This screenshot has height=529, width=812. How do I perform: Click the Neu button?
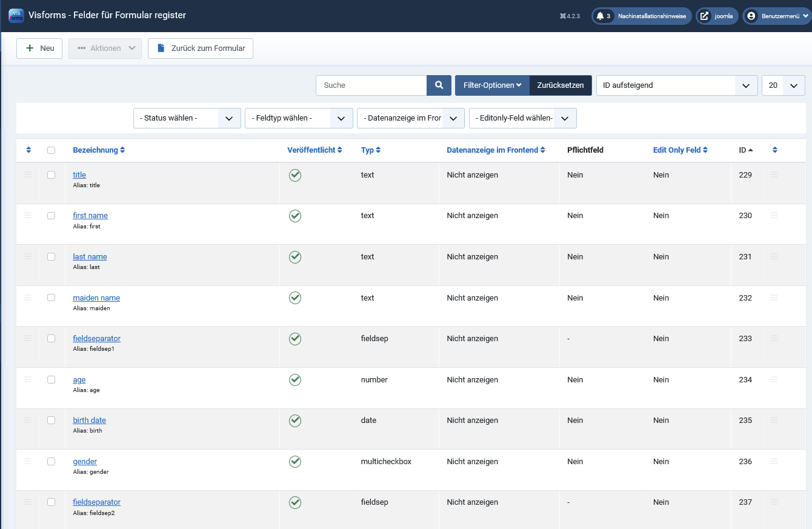(x=39, y=48)
